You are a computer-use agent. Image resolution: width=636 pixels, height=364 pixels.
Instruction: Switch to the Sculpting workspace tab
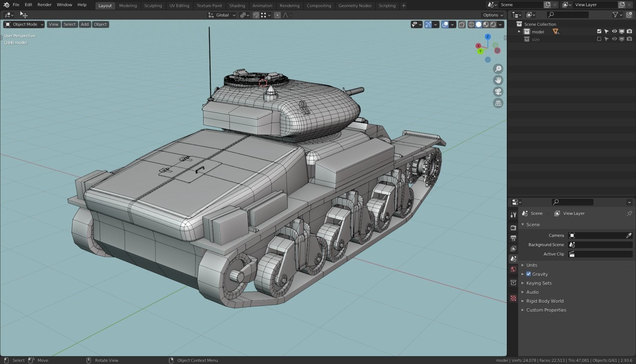pos(153,6)
